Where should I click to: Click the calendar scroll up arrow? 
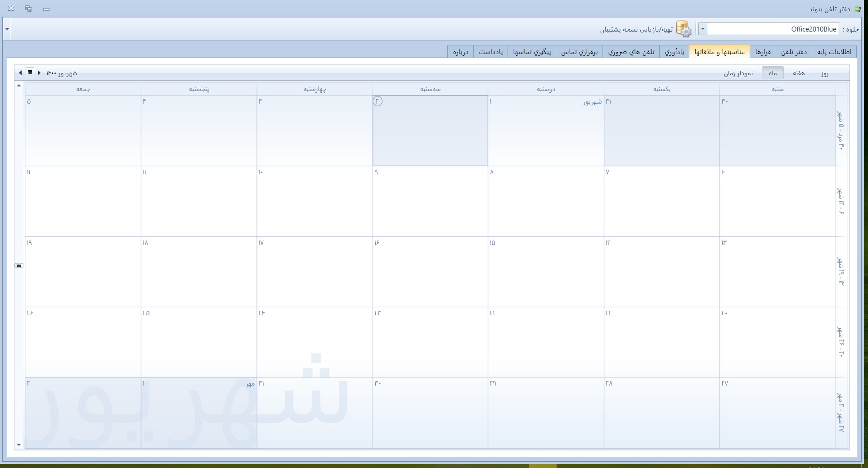(19, 85)
